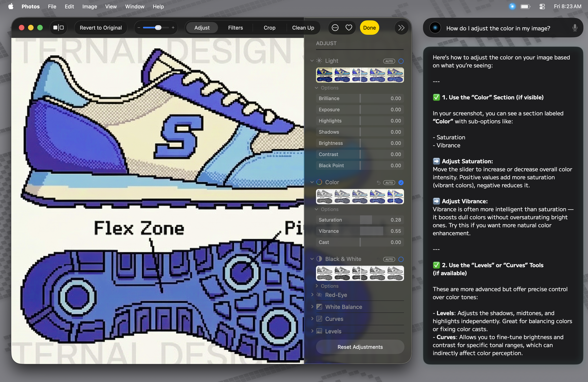This screenshot has width=588, height=382.
Task: Open the more options ellipsis button
Action: [x=335, y=28]
